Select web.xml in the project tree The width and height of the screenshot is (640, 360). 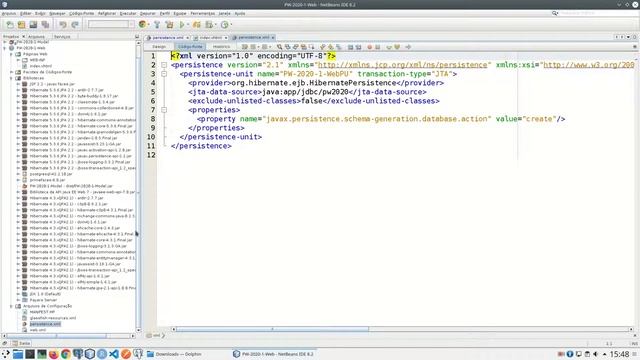pos(38,330)
